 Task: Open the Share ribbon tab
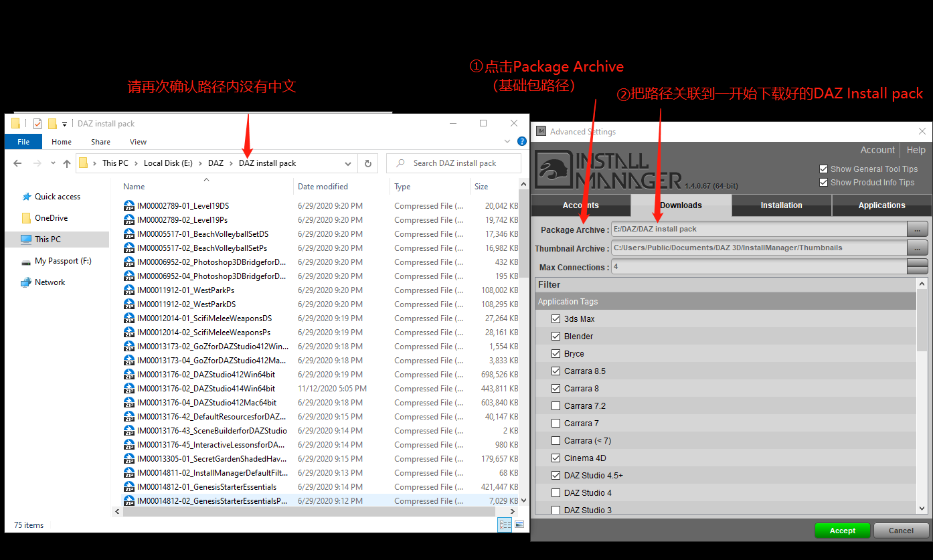[x=101, y=142]
